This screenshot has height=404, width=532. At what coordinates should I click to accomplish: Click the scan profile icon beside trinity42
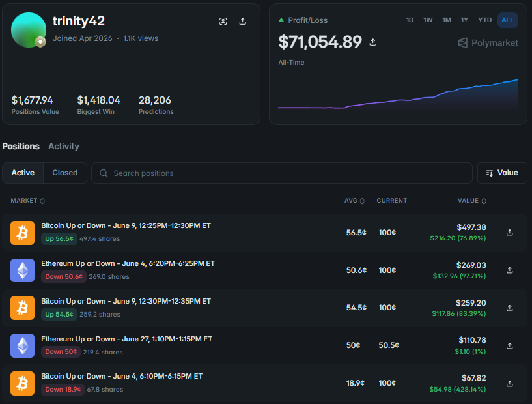click(x=223, y=22)
